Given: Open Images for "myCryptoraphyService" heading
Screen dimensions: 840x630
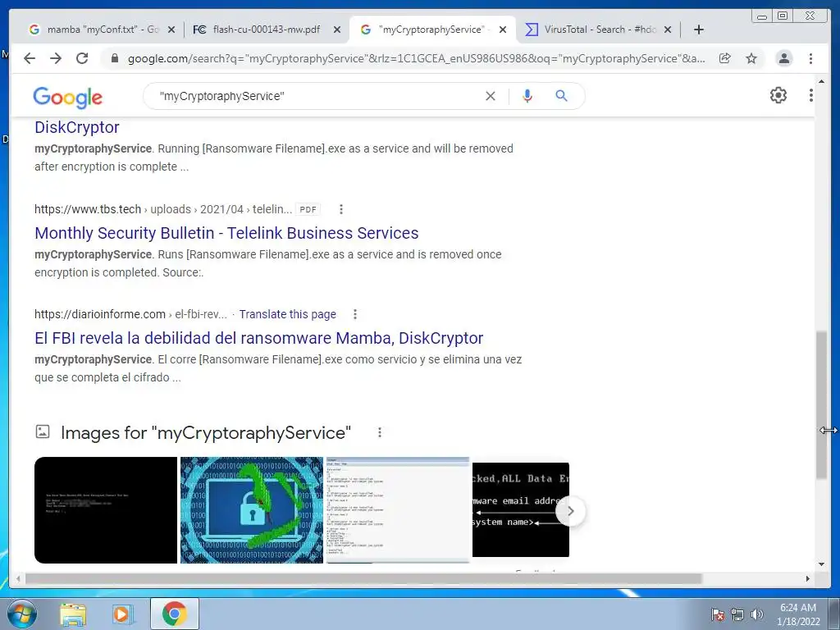Looking at the screenshot, I should (x=206, y=432).
